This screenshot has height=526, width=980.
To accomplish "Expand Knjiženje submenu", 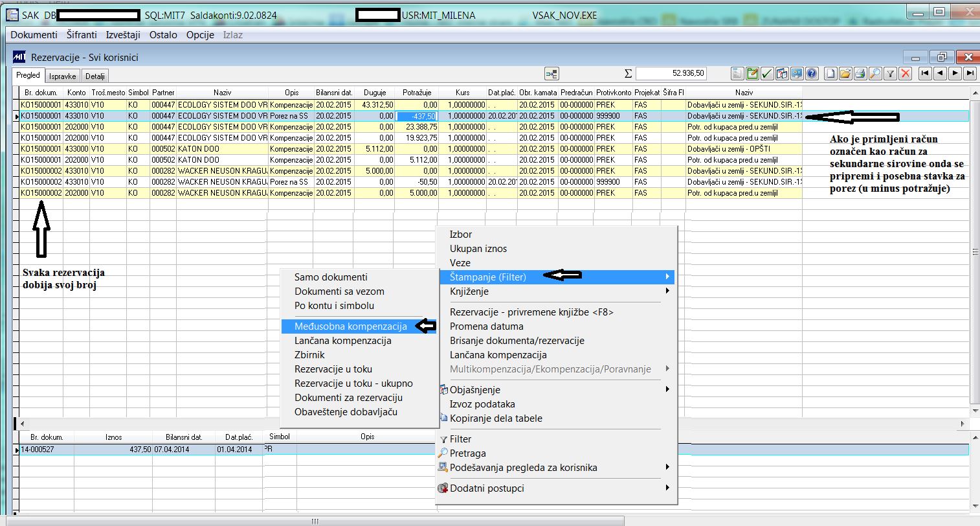I will pos(557,292).
